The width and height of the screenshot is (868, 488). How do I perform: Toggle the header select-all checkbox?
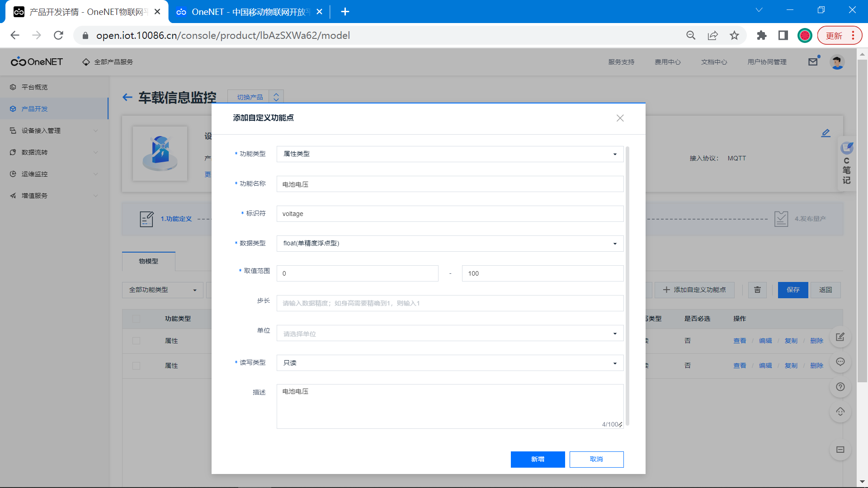136,319
